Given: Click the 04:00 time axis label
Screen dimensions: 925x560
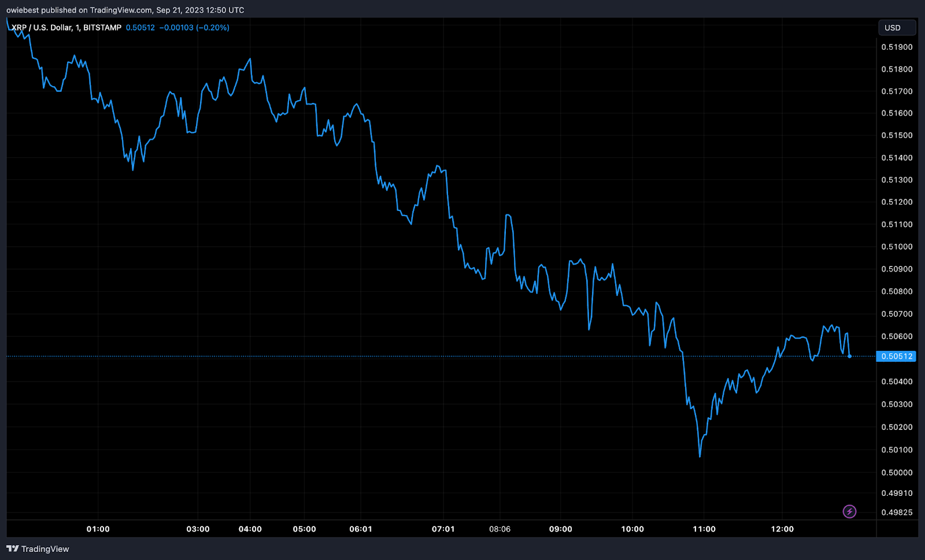Looking at the screenshot, I should tap(250, 529).
